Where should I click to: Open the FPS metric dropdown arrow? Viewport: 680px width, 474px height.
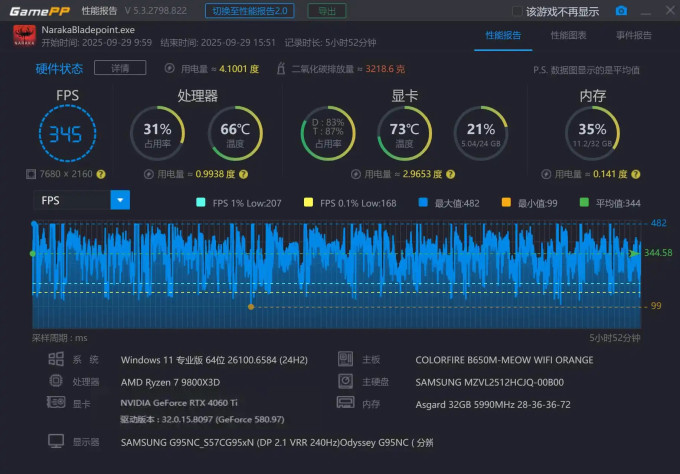[120, 200]
